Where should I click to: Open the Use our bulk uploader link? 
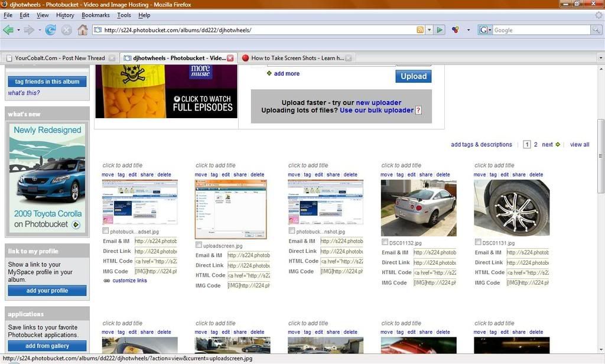click(x=376, y=110)
